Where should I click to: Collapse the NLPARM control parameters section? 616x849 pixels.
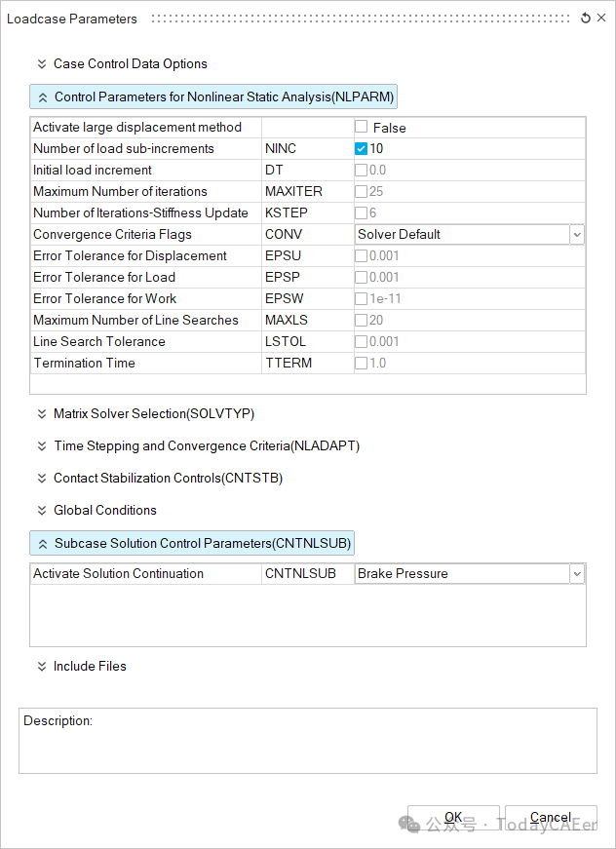point(213,97)
